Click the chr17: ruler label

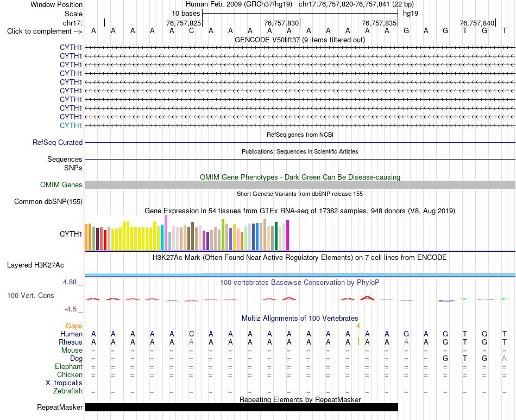pyautogui.click(x=73, y=23)
